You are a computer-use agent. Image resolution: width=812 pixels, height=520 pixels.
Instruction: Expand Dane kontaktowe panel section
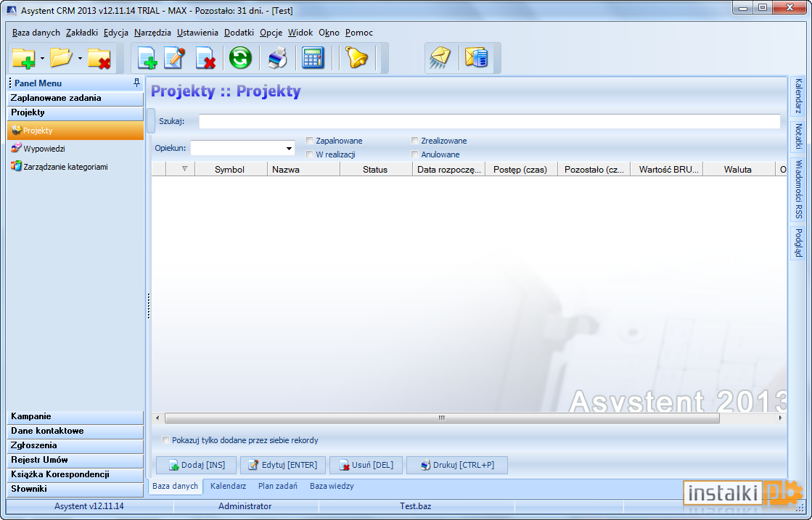tap(75, 431)
